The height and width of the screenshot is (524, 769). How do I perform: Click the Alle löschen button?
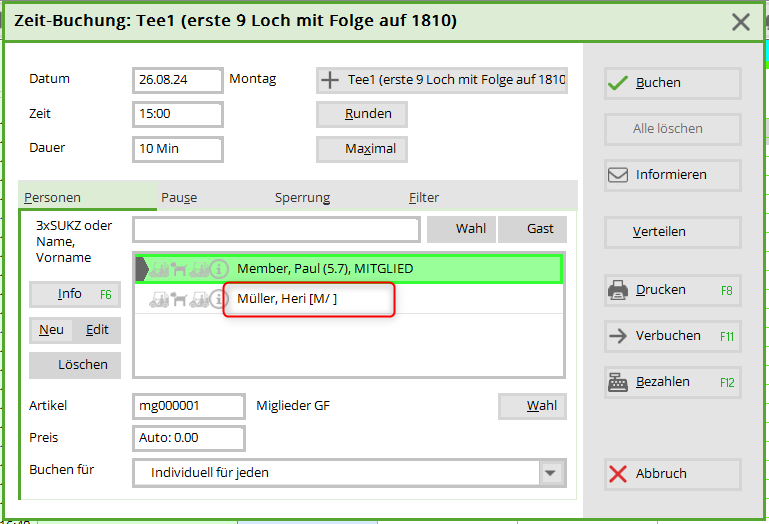(x=672, y=129)
